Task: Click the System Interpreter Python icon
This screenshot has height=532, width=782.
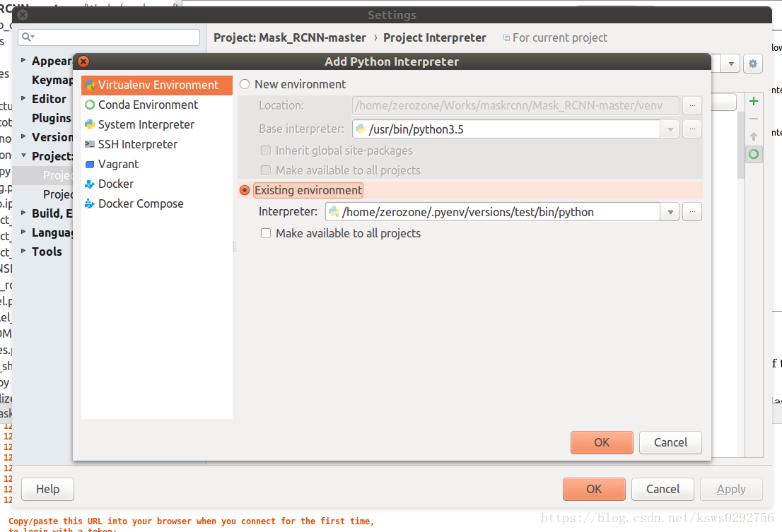Action: [90, 124]
